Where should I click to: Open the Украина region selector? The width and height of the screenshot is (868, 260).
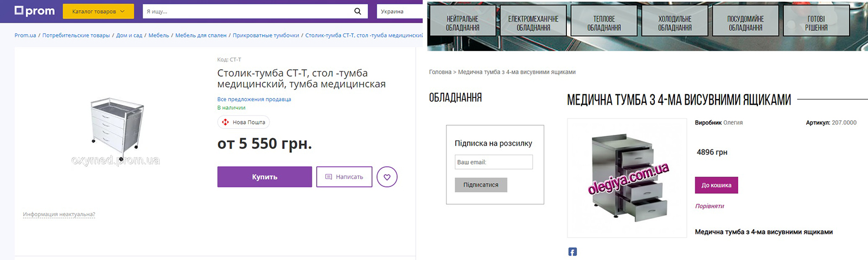399,11
